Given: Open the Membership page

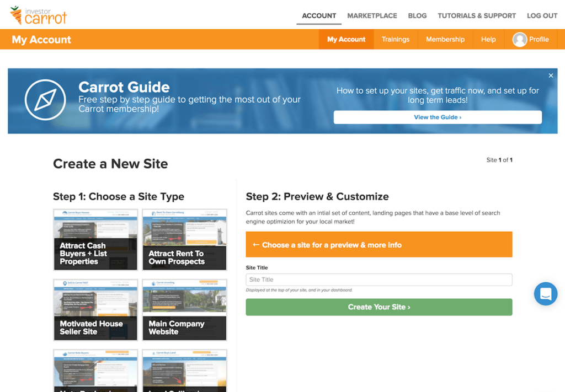Looking at the screenshot, I should (445, 39).
